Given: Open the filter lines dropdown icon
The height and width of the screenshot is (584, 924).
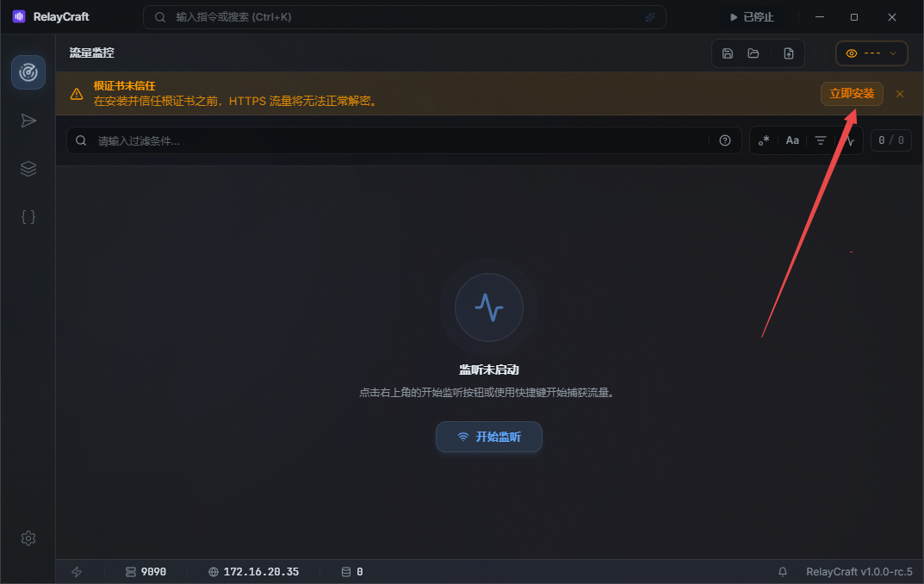Looking at the screenshot, I should click(x=821, y=140).
